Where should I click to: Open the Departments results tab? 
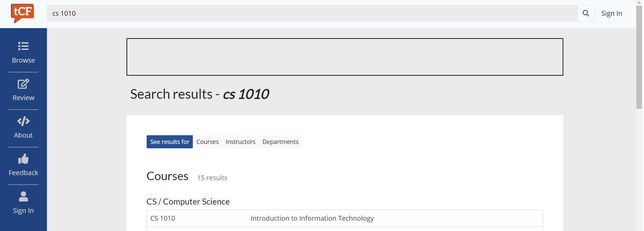(280, 142)
